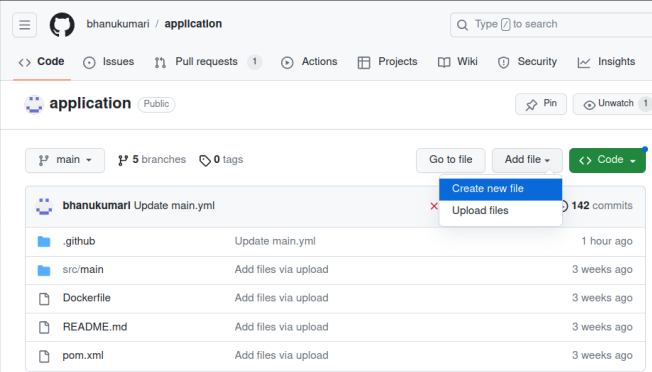Open the .github folder
652x372 pixels.
pos(79,241)
